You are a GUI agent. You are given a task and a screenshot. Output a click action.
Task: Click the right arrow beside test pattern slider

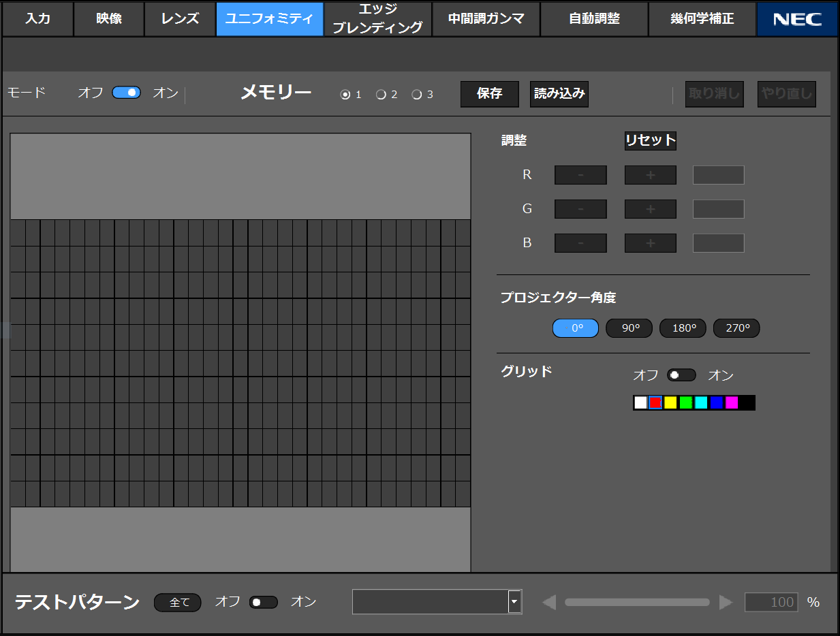pos(726,602)
